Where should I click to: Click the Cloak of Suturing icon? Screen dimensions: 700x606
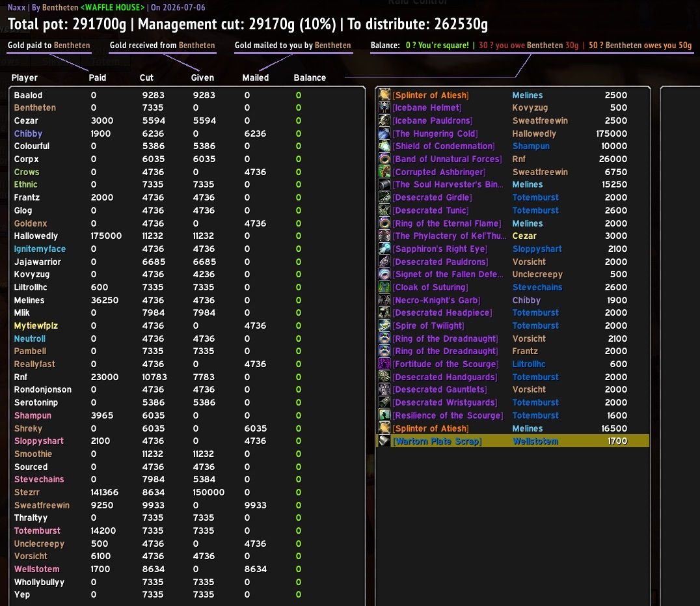click(x=384, y=287)
